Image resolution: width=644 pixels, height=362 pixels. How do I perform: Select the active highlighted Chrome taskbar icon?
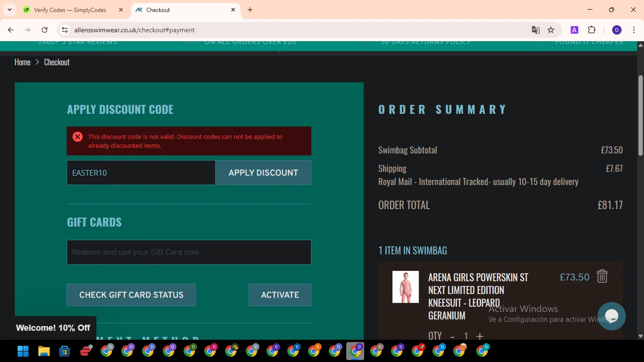pyautogui.click(x=355, y=351)
